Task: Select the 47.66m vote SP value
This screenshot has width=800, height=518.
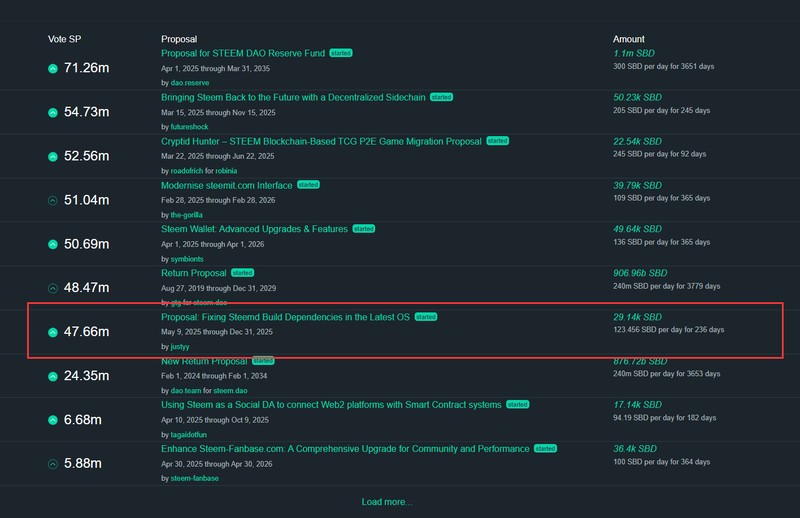Action: (x=86, y=332)
